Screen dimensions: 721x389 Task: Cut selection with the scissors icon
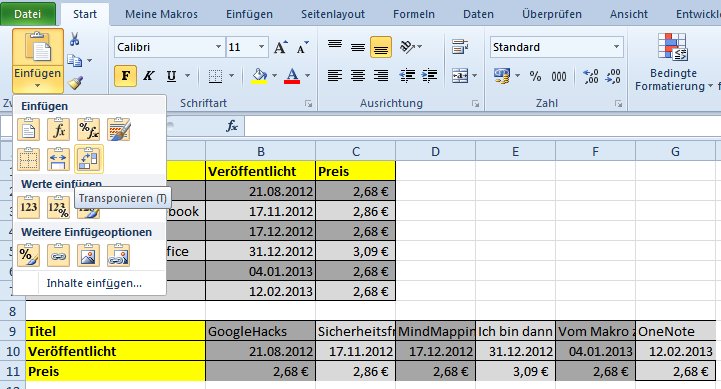[x=74, y=39]
